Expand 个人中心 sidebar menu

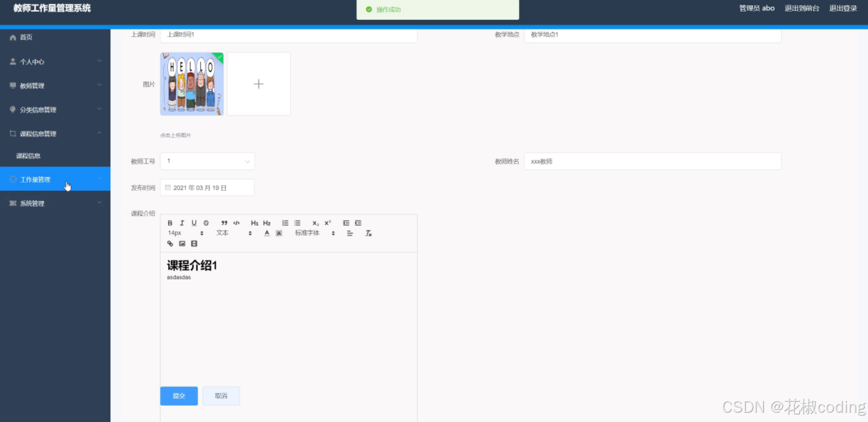click(55, 62)
